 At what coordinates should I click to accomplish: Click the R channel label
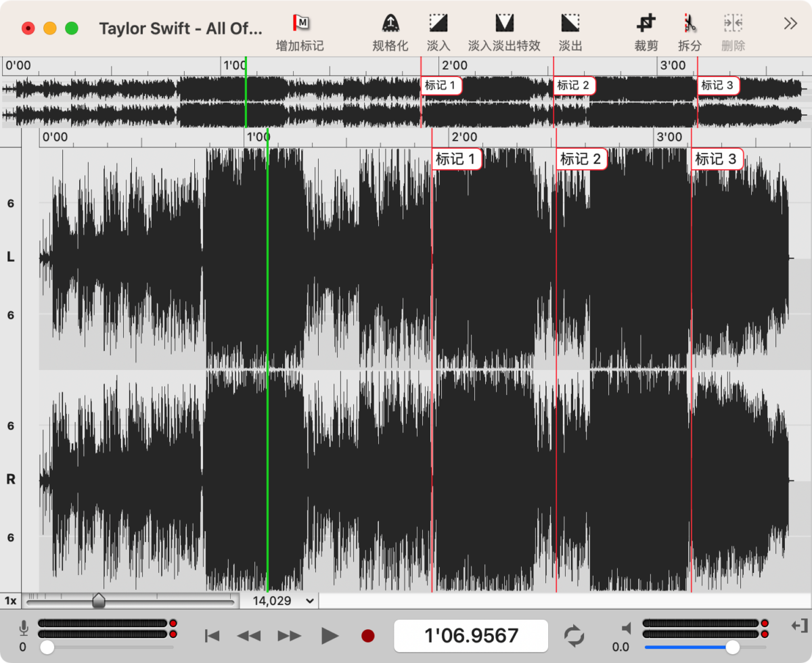[x=10, y=480]
